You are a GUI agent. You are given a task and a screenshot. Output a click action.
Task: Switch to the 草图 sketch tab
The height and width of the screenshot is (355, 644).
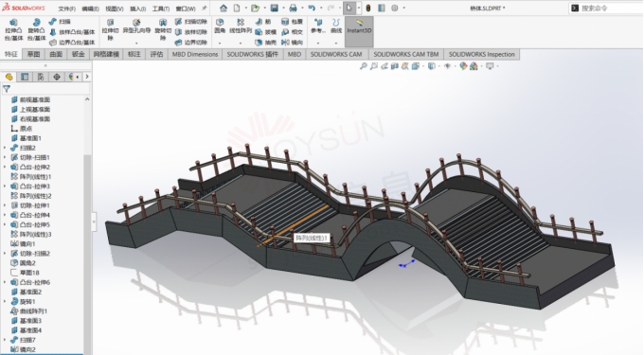coord(34,54)
